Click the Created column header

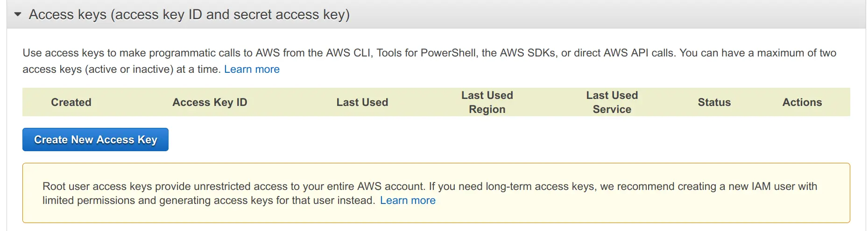(x=71, y=102)
